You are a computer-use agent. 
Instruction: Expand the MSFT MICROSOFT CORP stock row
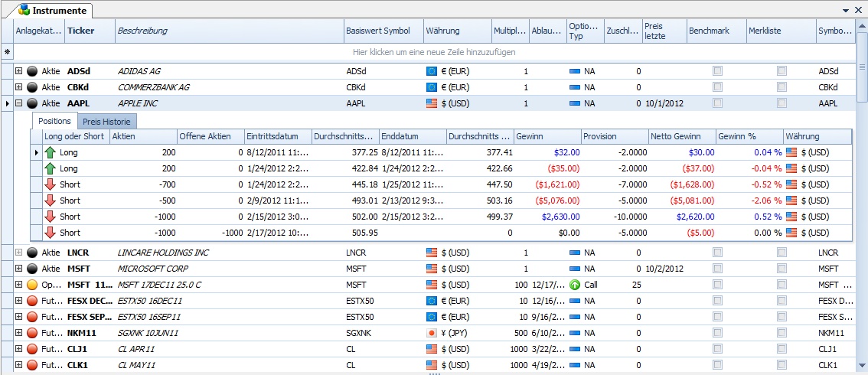19,269
